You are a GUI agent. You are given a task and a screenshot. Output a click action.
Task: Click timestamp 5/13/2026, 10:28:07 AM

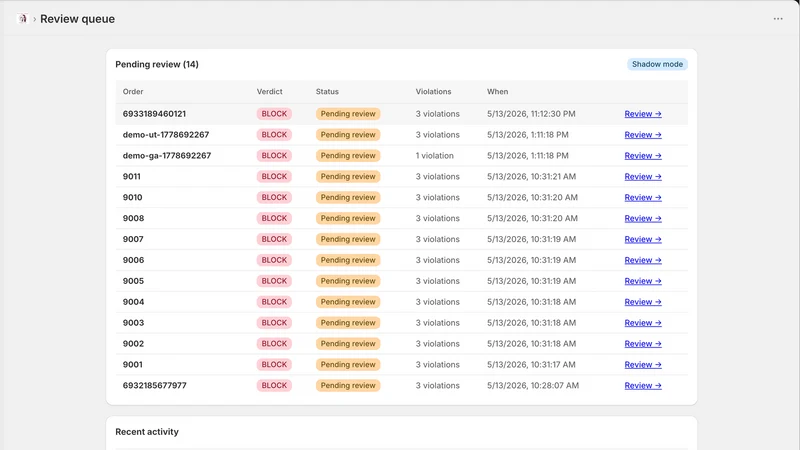(x=533, y=386)
